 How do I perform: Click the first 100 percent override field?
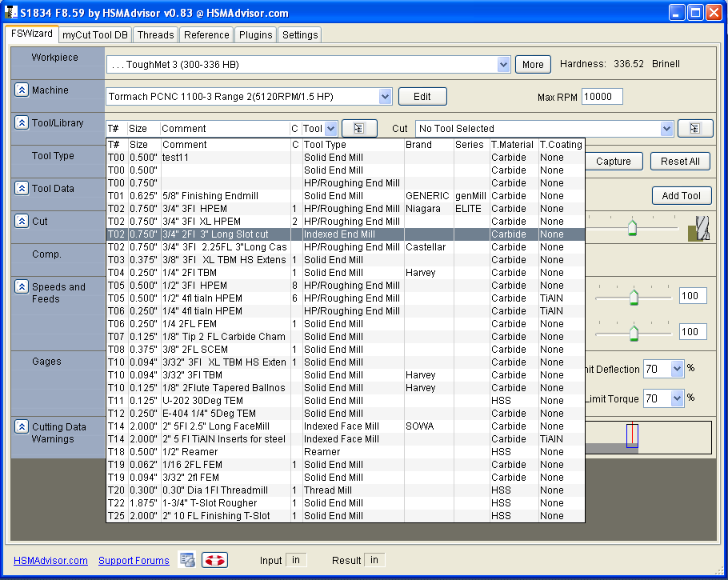click(x=693, y=296)
